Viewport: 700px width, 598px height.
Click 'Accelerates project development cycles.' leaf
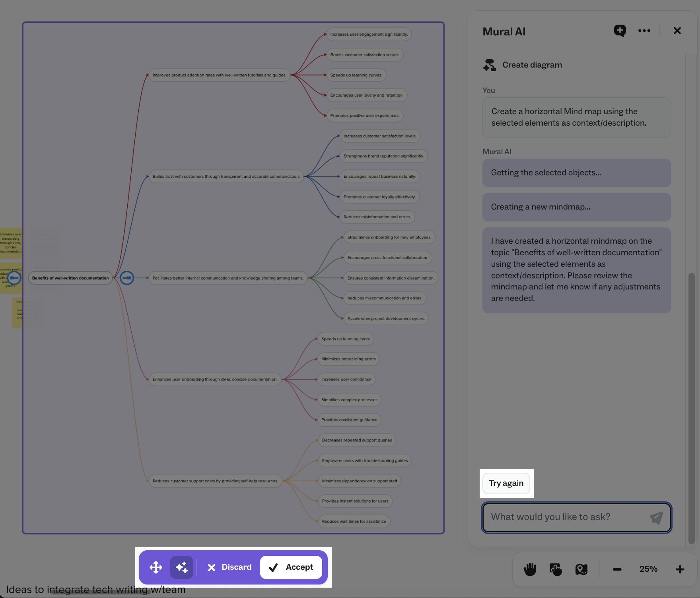click(x=386, y=318)
